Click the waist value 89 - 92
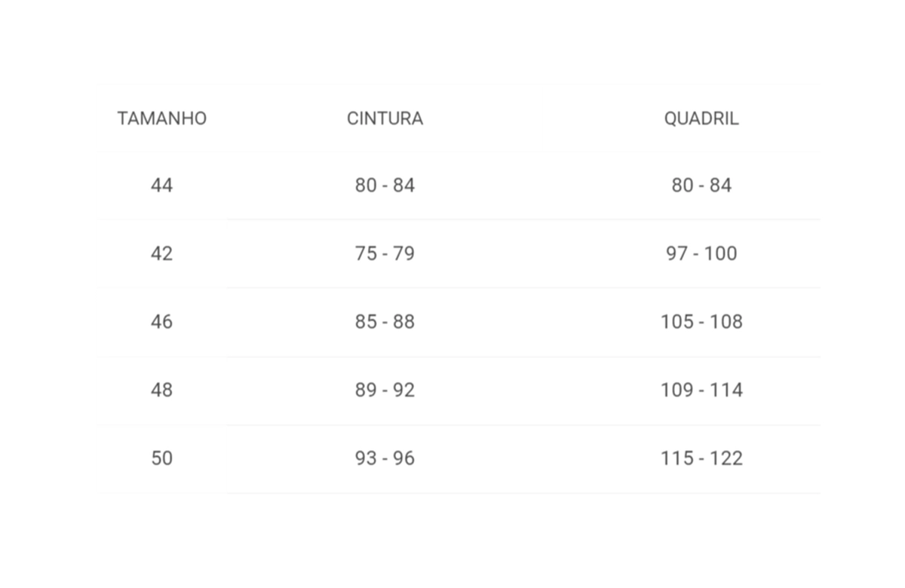 (385, 390)
